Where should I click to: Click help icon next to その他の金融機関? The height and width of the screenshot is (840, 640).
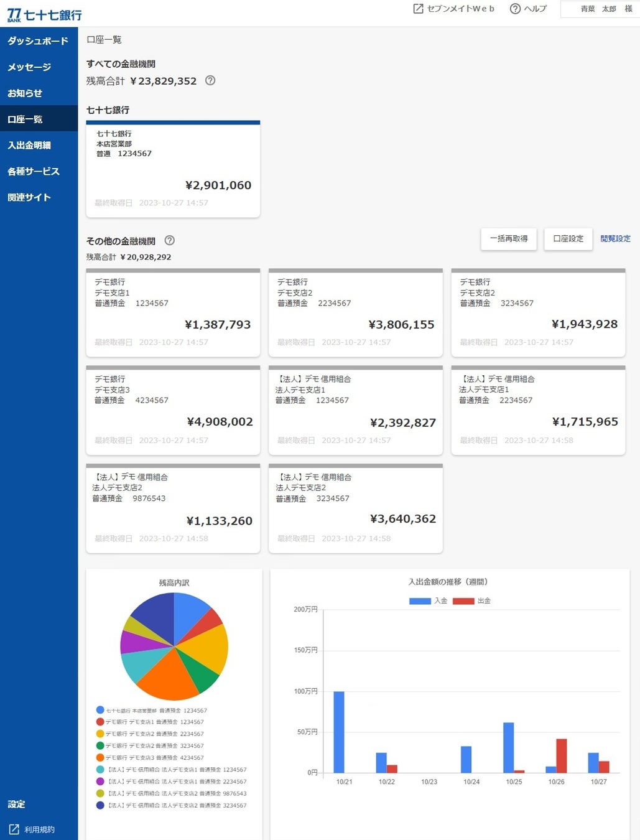coord(169,240)
